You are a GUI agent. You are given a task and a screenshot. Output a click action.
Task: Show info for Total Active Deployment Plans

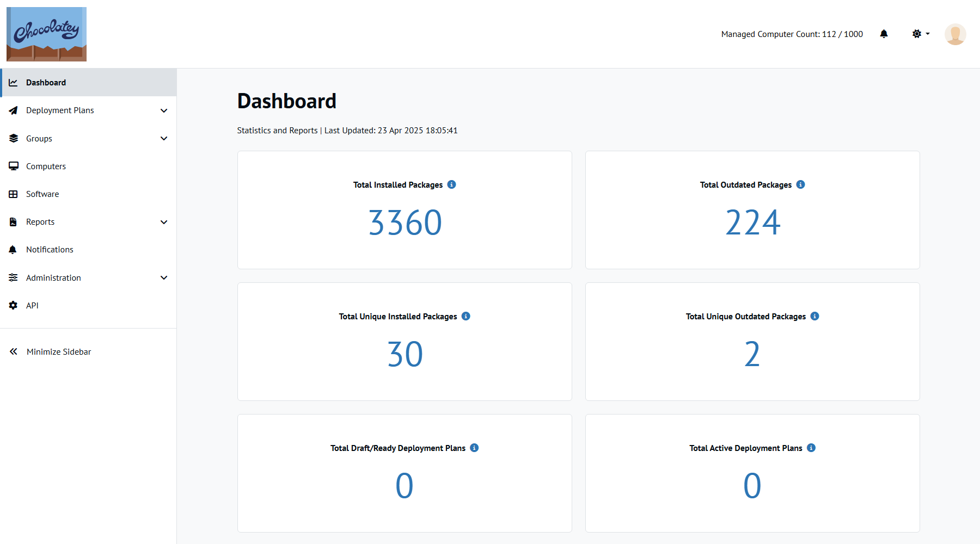pos(811,448)
